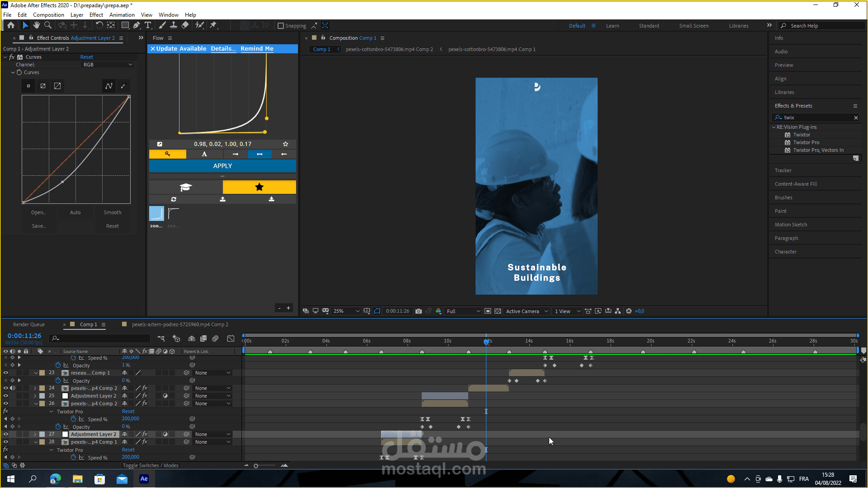Hide layer 23 reseau Comp 1
This screenshot has height=488, width=868.
pyautogui.click(x=6, y=373)
